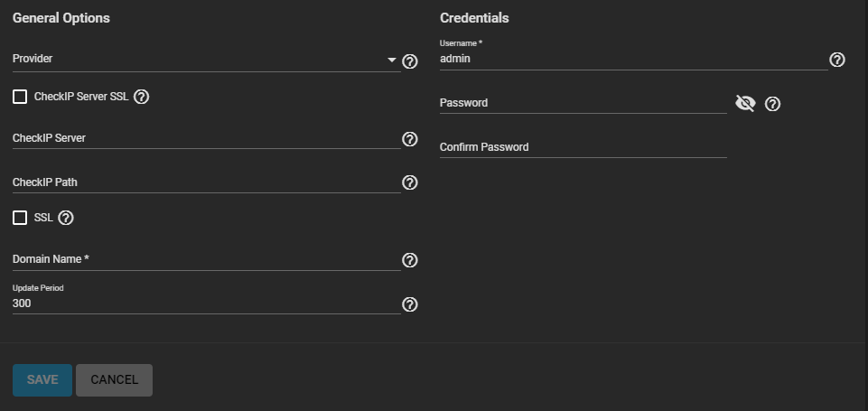Show Password field help icon
This screenshot has height=411, width=868.
772,104
